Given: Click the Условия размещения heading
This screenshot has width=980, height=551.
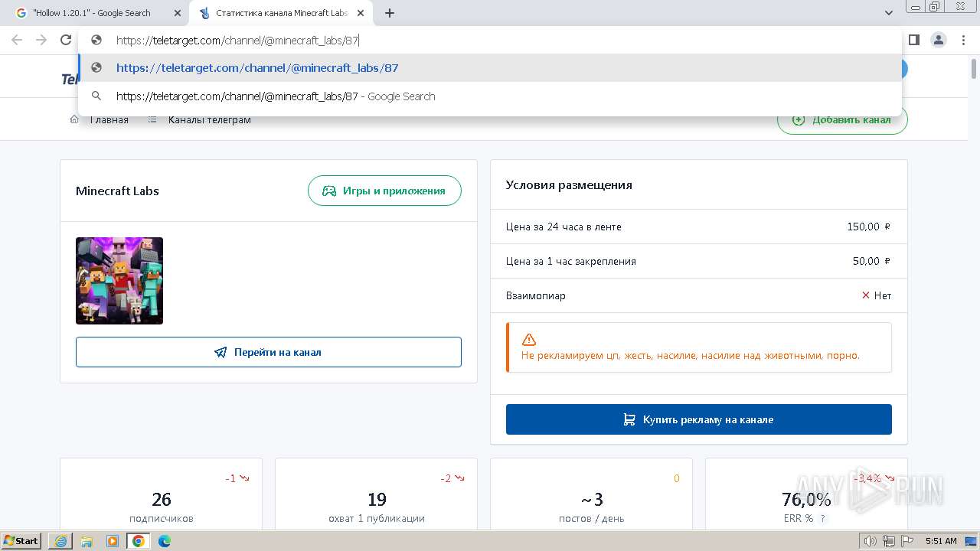Looking at the screenshot, I should (569, 184).
